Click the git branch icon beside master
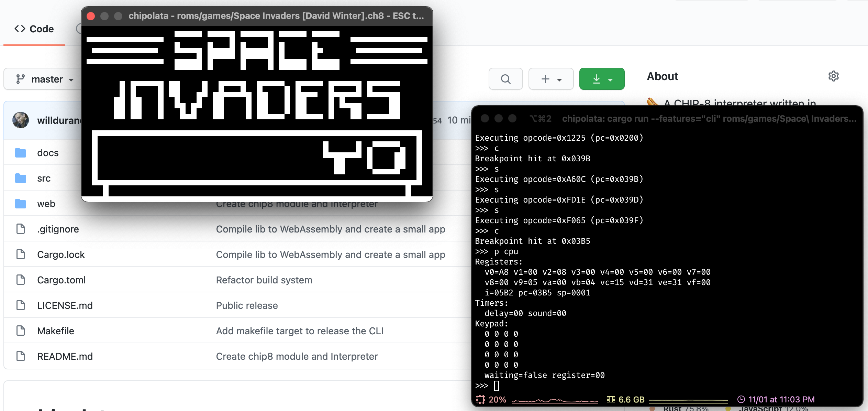 point(20,79)
